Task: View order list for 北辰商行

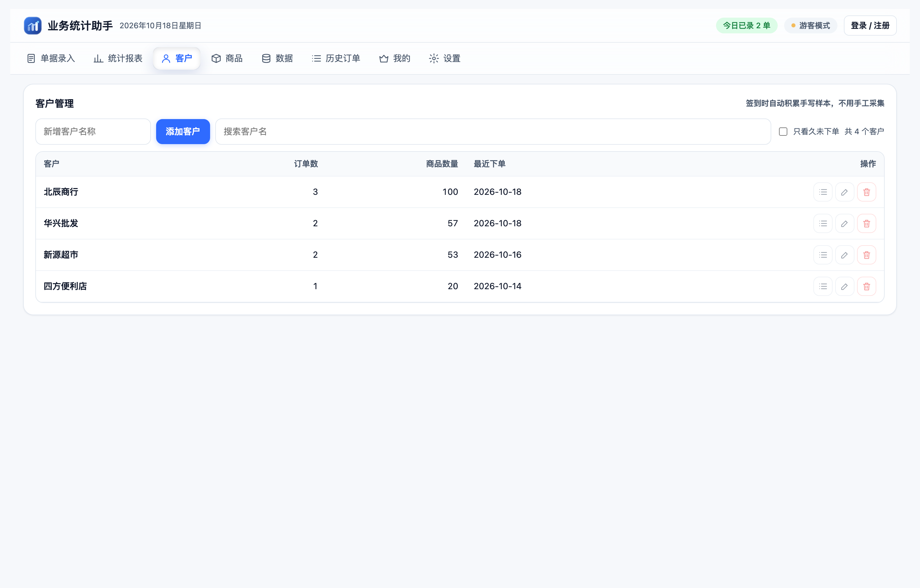Action: (x=823, y=192)
